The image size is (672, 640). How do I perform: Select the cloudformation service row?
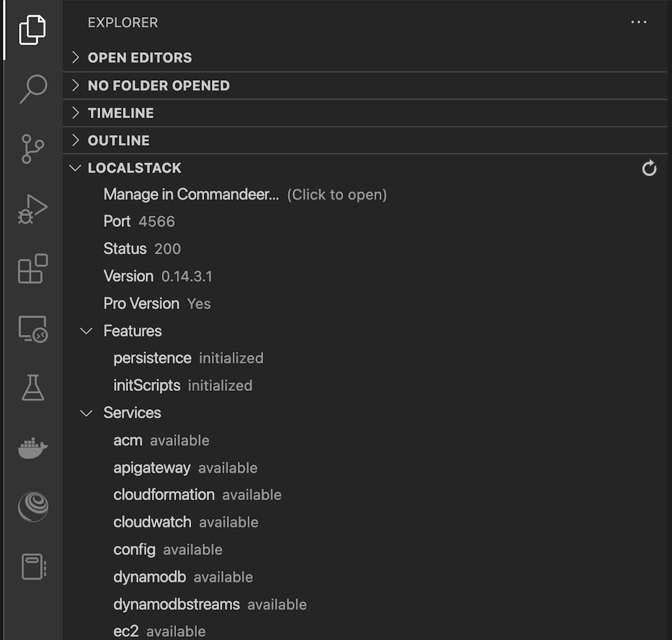click(365, 495)
